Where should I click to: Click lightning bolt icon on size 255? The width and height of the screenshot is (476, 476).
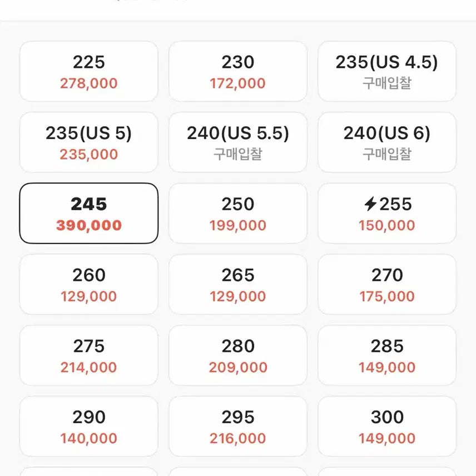coord(370,204)
